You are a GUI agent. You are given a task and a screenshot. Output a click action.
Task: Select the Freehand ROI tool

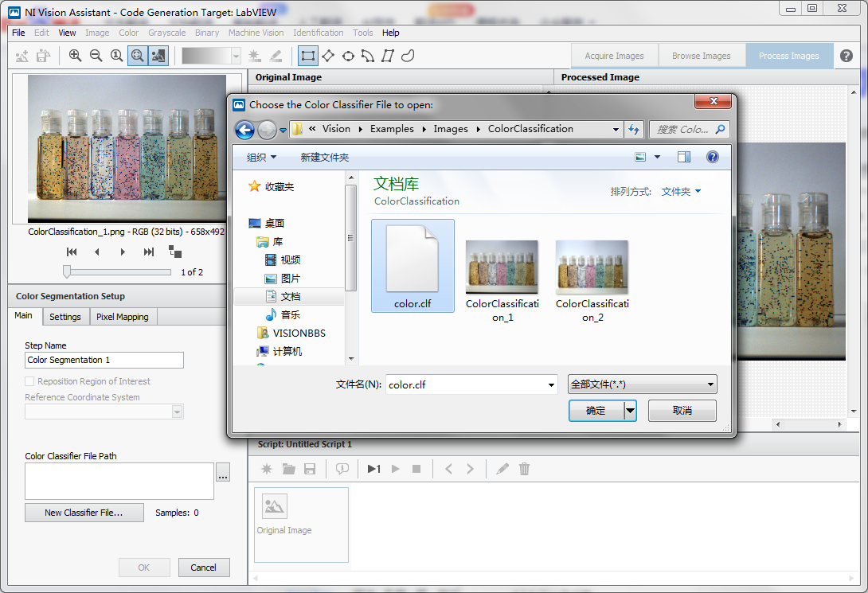point(408,56)
